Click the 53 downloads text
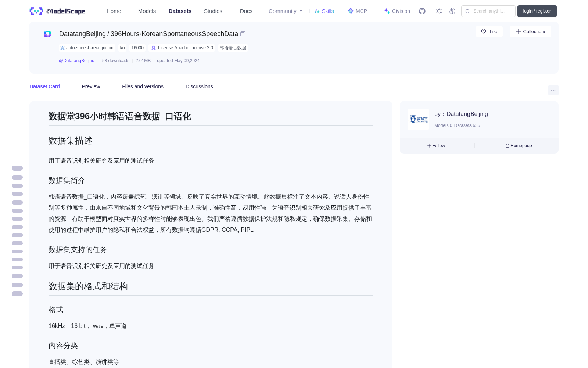 pyautogui.click(x=116, y=61)
